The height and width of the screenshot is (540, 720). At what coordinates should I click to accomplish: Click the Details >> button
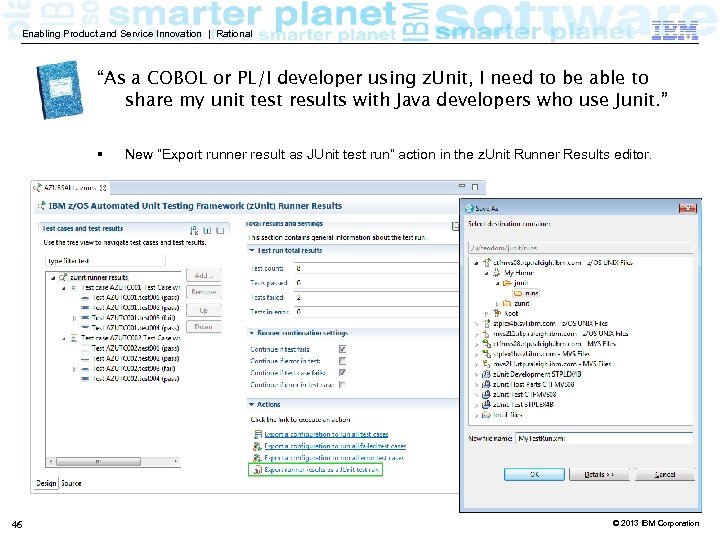click(x=599, y=474)
